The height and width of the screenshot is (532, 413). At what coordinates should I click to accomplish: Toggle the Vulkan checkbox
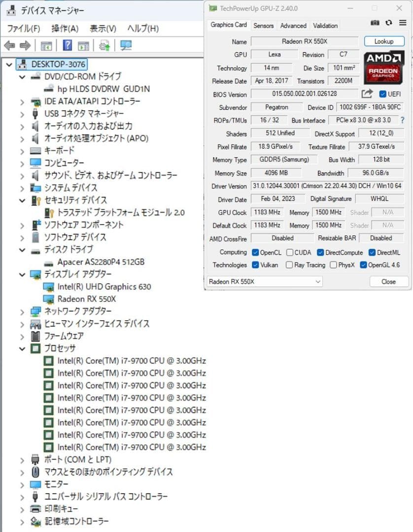pos(255,265)
